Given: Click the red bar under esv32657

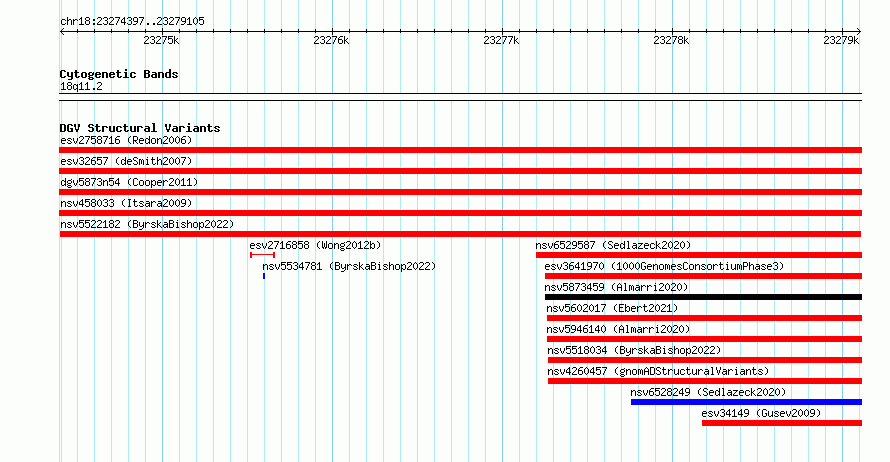Looking at the screenshot, I should (x=460, y=171).
